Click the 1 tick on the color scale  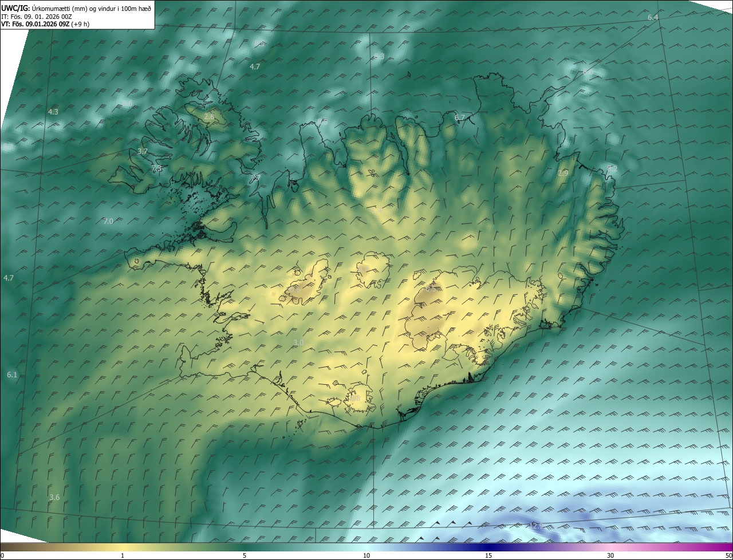tap(123, 556)
